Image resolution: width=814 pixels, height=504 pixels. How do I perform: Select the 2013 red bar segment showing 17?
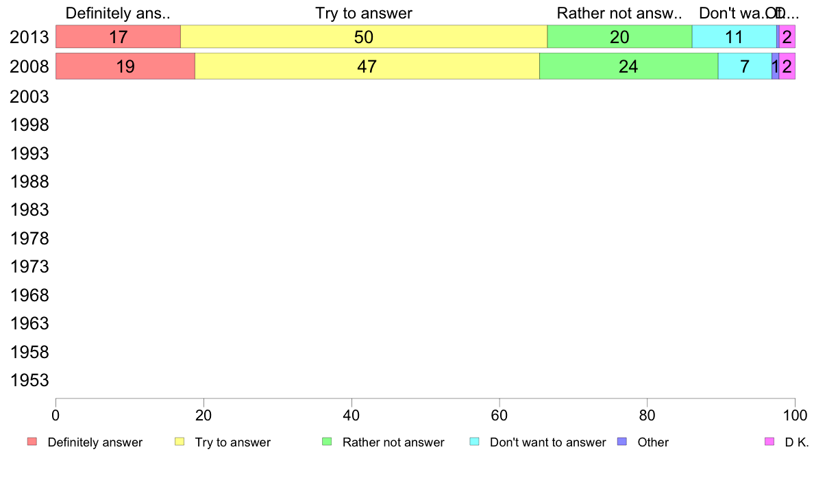(119, 37)
